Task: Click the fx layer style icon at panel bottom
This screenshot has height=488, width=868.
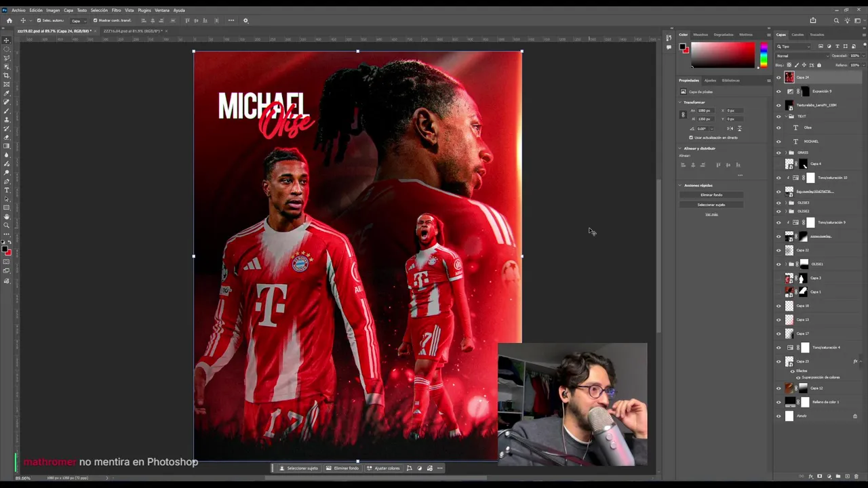Action: pos(810,476)
